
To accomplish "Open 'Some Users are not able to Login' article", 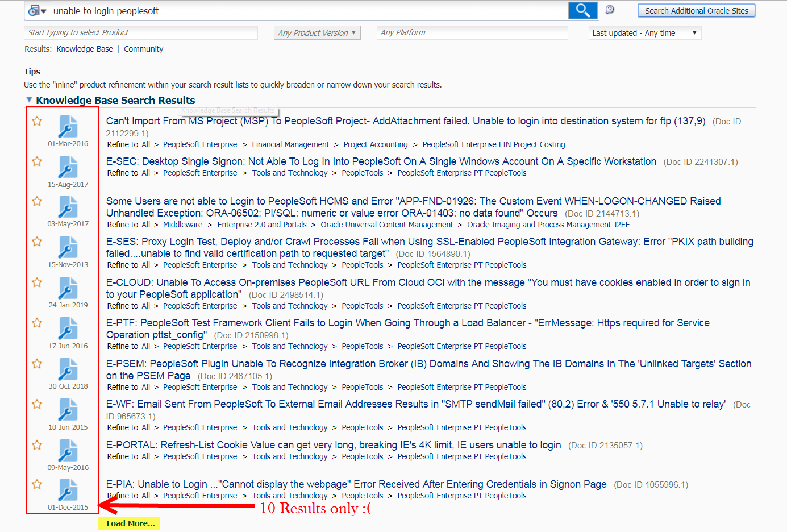I will coord(413,207).
